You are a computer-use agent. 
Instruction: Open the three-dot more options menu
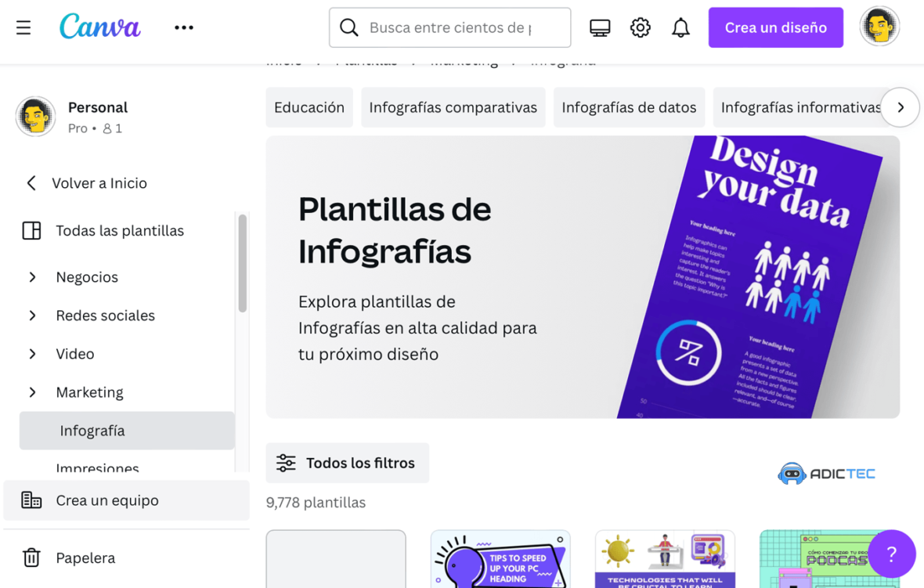(184, 27)
